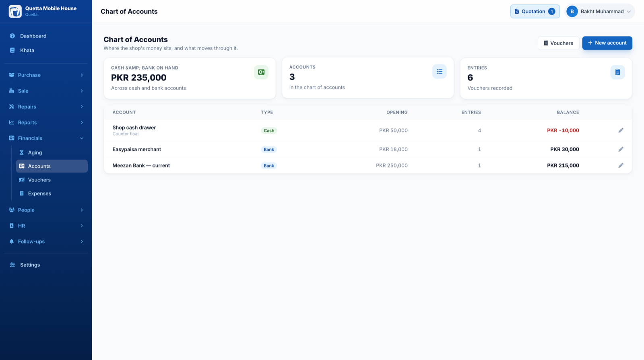Go to Khata in sidebar
Viewport: 644px width, 360px height.
click(x=46, y=50)
